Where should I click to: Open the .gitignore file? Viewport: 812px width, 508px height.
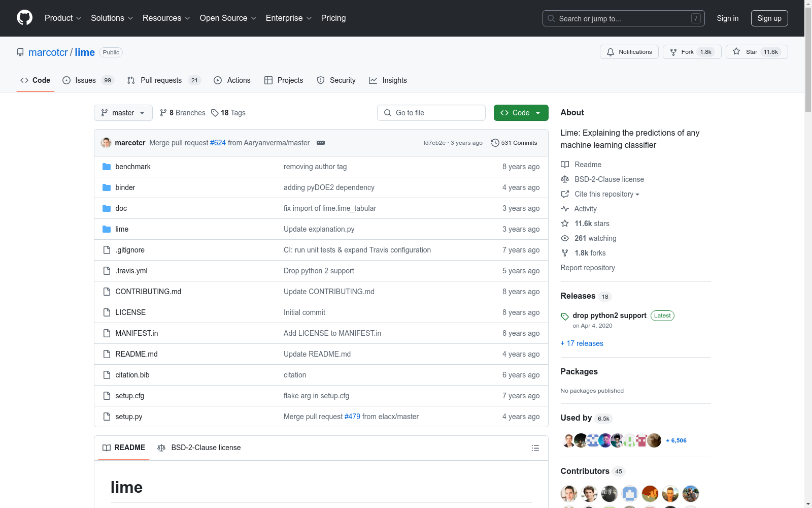click(x=130, y=250)
